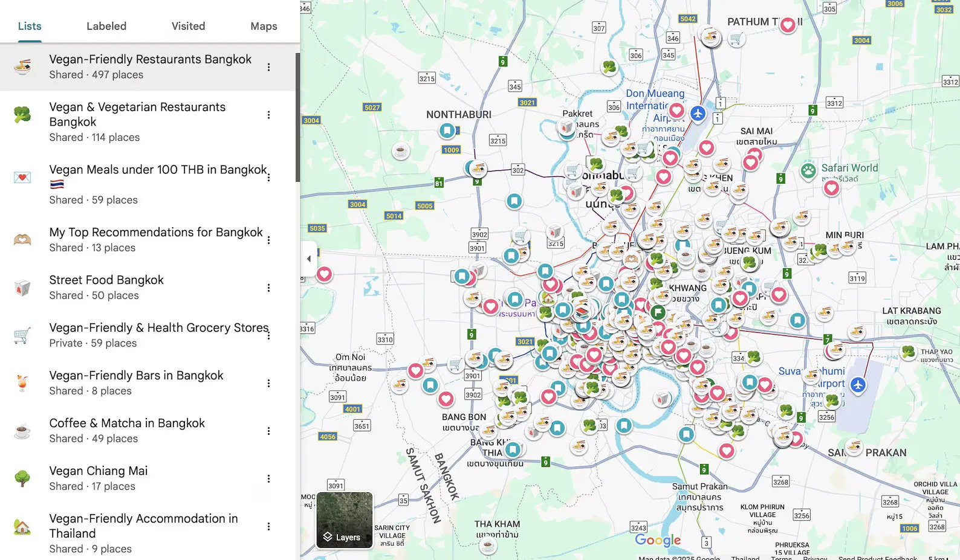
Task: Click the heart hands icon for My Top Recommendations
Action: pyautogui.click(x=22, y=240)
